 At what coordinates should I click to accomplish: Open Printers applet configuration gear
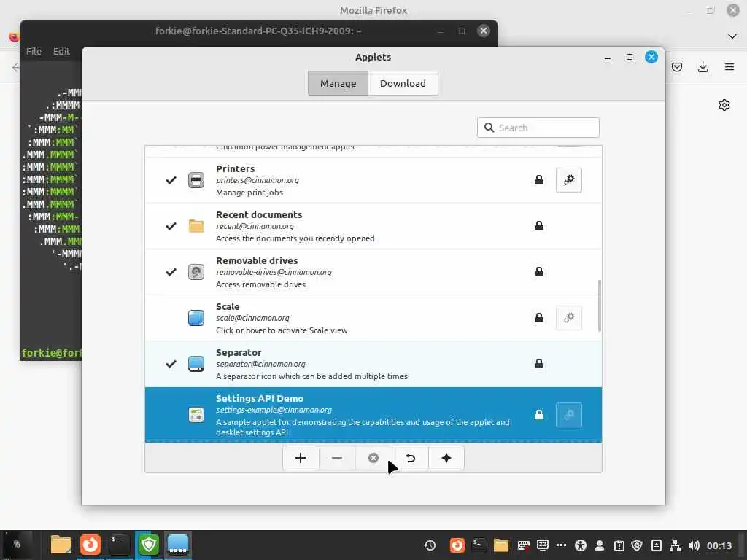[x=568, y=180]
